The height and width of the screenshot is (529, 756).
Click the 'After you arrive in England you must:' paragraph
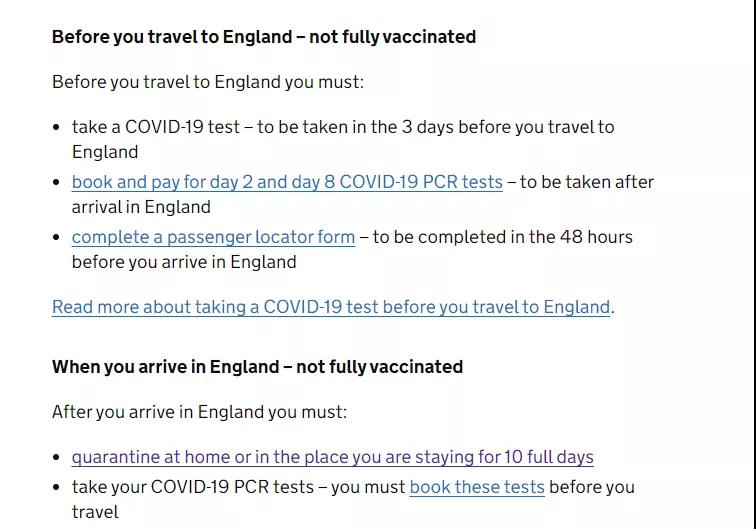199,412
